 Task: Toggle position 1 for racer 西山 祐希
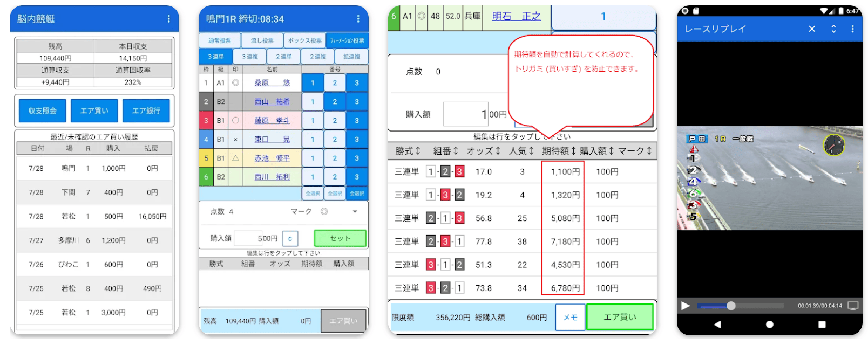click(313, 102)
